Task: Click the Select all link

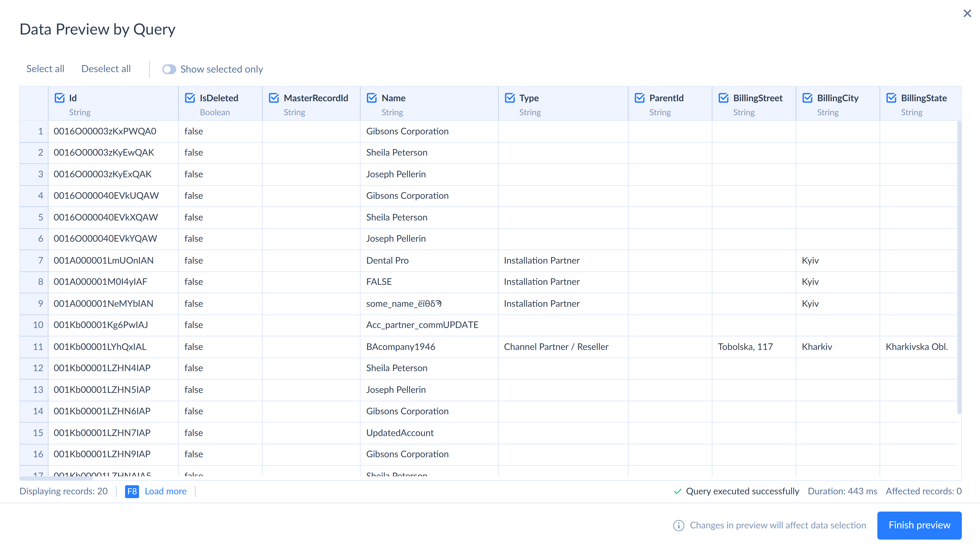Action: (45, 69)
